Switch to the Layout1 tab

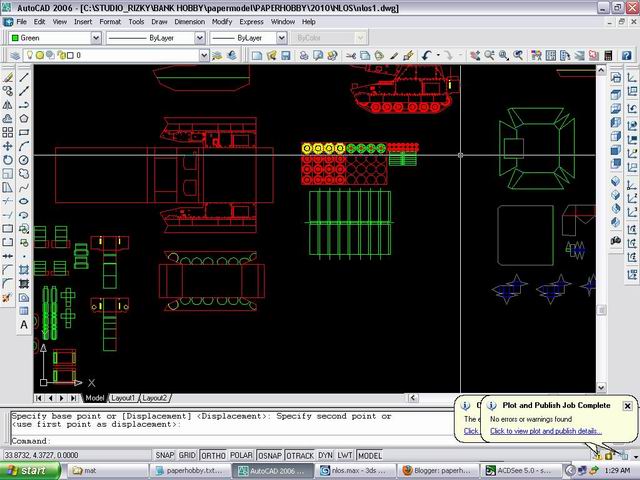tap(123, 398)
